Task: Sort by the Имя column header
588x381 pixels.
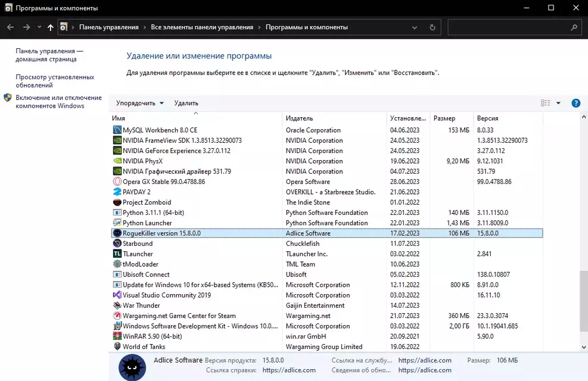Action: (x=196, y=118)
